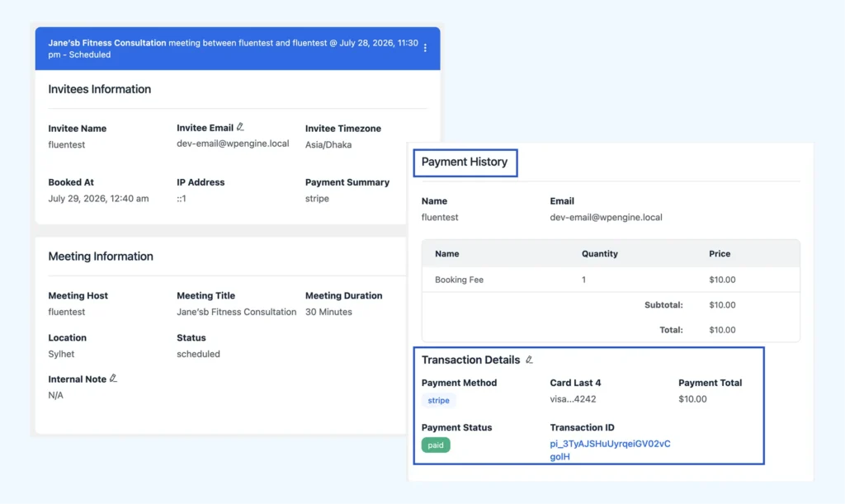Edit the Internal Note pencil icon

coord(113,379)
